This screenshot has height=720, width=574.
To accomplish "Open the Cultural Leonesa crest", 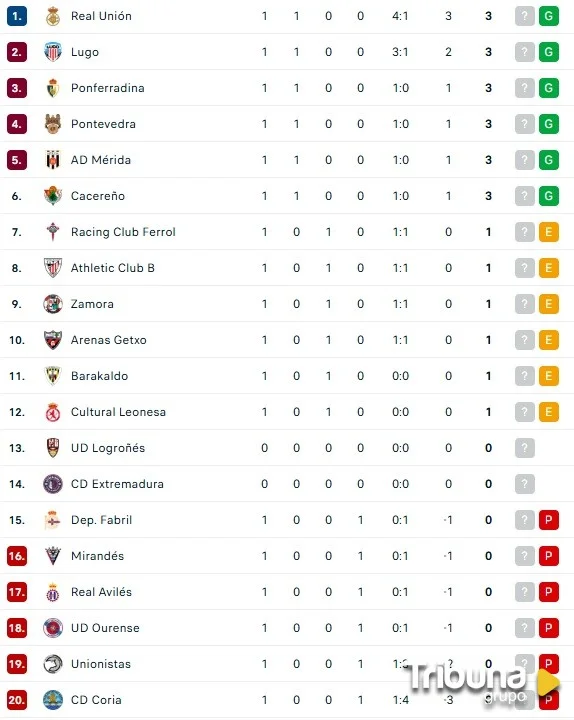I will point(53,412).
